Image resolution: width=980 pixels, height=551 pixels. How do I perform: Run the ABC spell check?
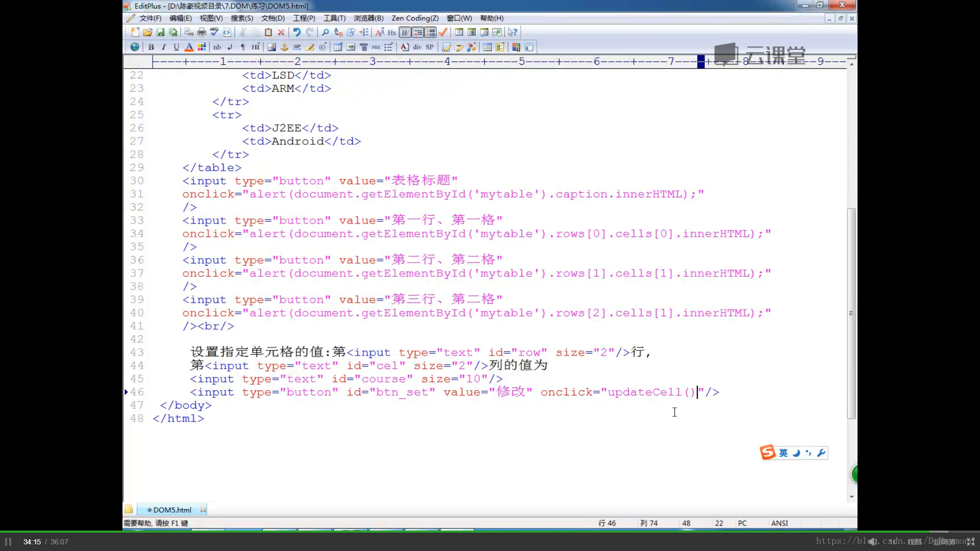[x=214, y=32]
